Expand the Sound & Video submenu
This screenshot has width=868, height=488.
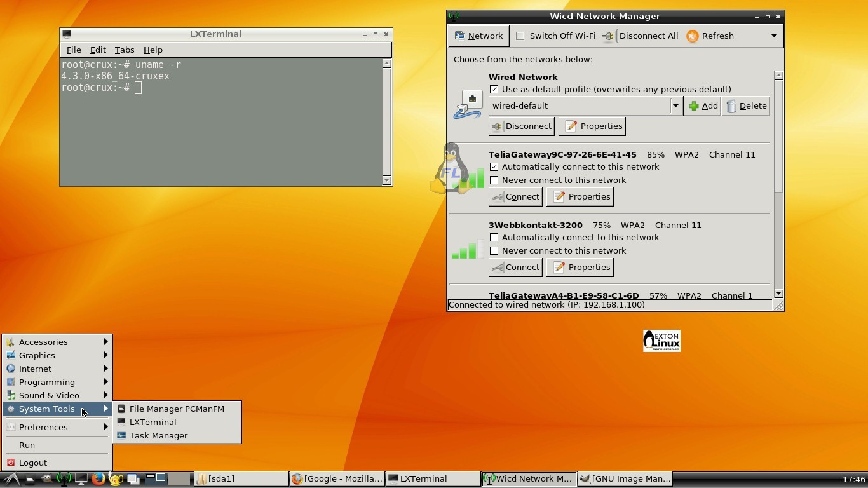pyautogui.click(x=57, y=395)
